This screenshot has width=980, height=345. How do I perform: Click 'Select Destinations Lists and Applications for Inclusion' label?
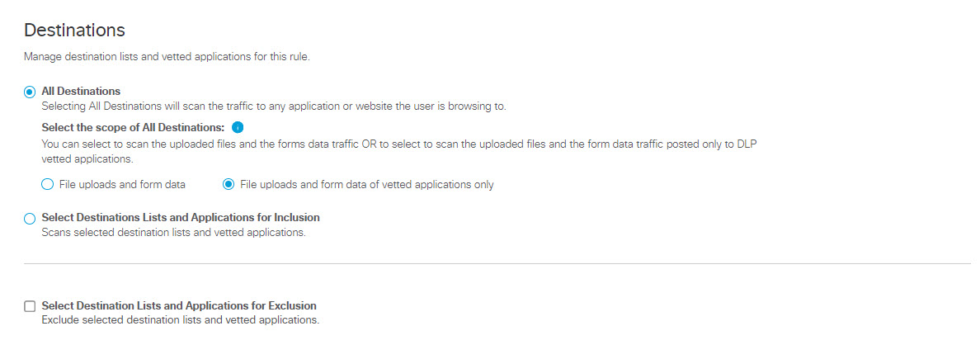tap(181, 218)
